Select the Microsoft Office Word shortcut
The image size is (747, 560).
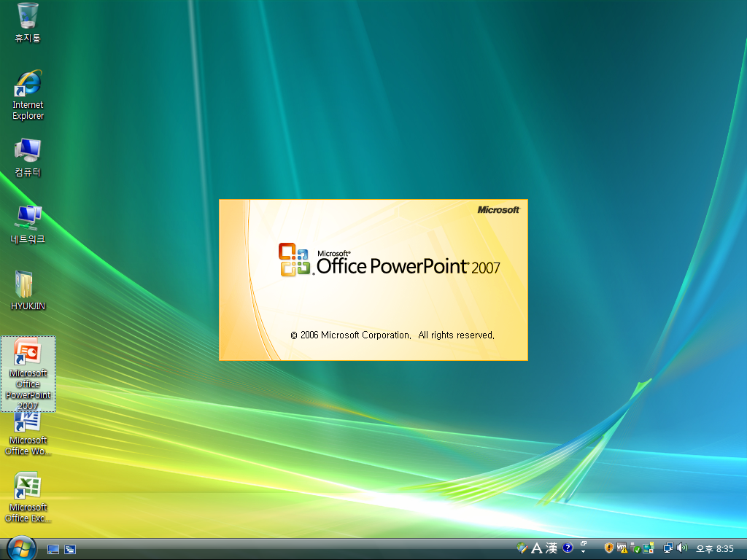(x=28, y=435)
